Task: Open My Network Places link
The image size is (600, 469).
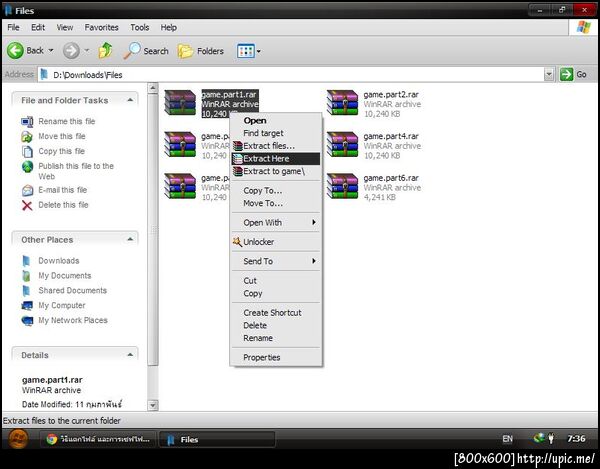Action: tap(73, 320)
